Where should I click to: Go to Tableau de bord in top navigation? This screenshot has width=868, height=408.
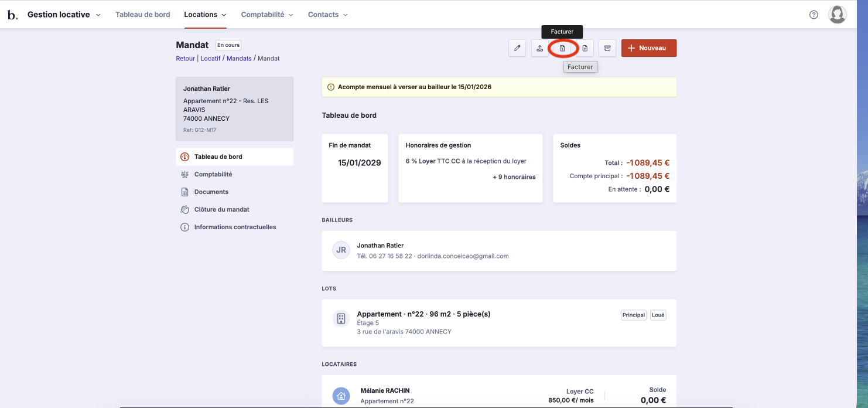(142, 15)
